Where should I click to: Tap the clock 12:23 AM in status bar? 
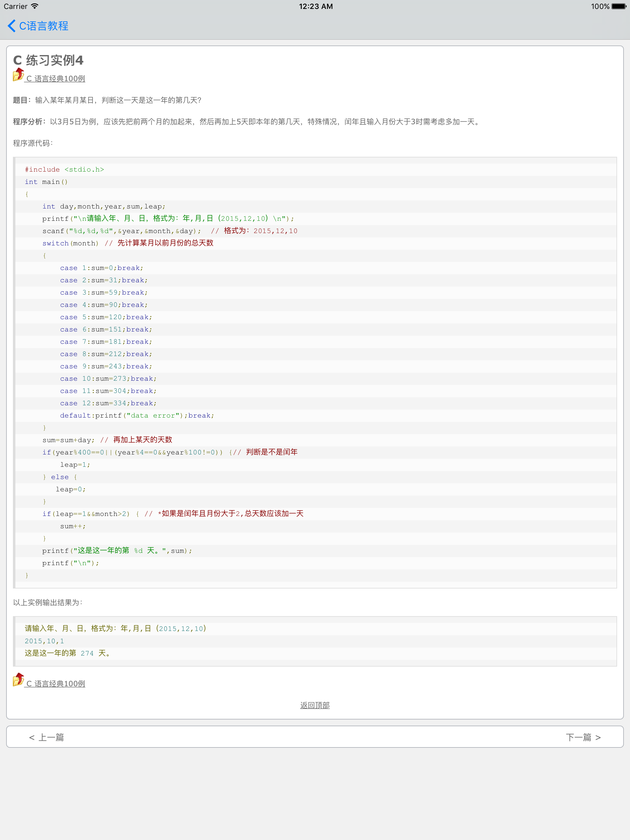316,6
